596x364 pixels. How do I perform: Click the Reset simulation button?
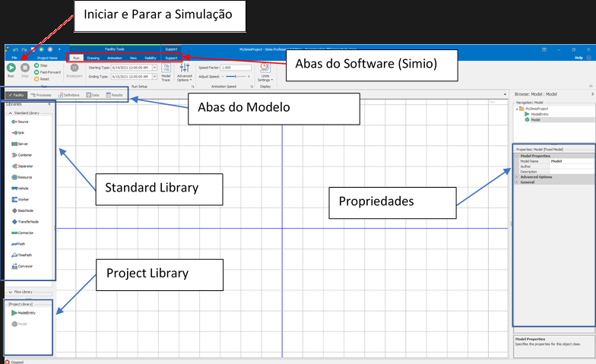[42, 78]
